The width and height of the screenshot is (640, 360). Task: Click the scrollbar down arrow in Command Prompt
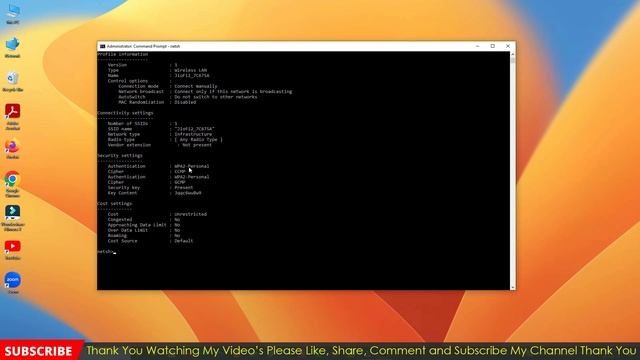pyautogui.click(x=513, y=287)
